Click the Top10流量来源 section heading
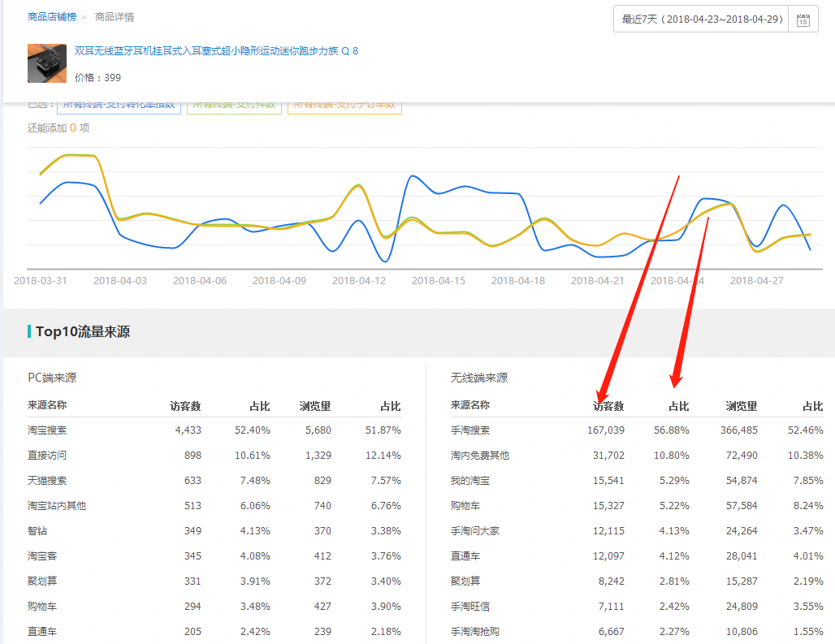 82,331
